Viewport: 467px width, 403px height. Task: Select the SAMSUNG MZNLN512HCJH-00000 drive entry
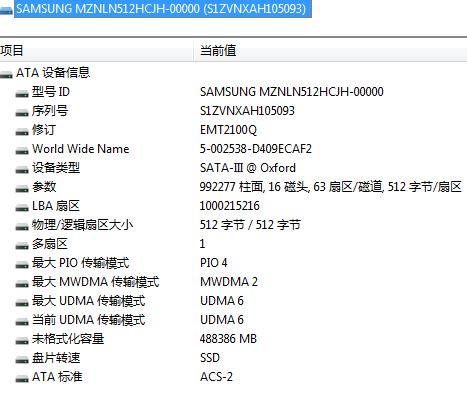point(163,9)
